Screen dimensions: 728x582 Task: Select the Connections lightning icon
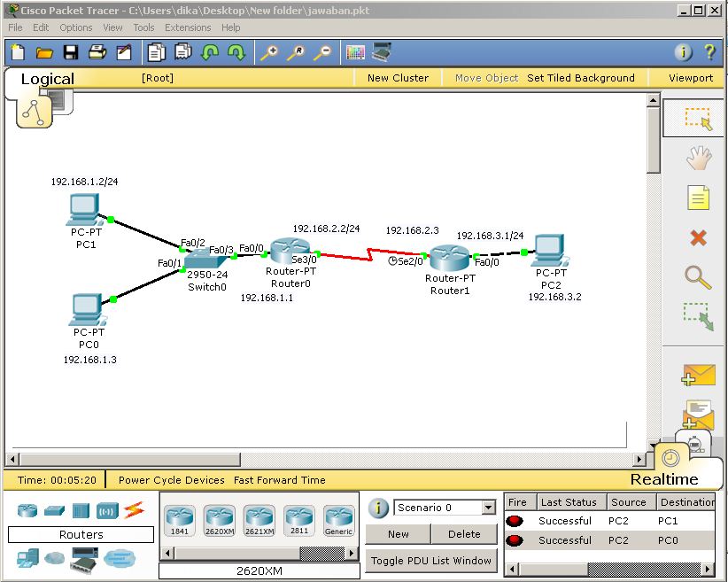pyautogui.click(x=134, y=511)
